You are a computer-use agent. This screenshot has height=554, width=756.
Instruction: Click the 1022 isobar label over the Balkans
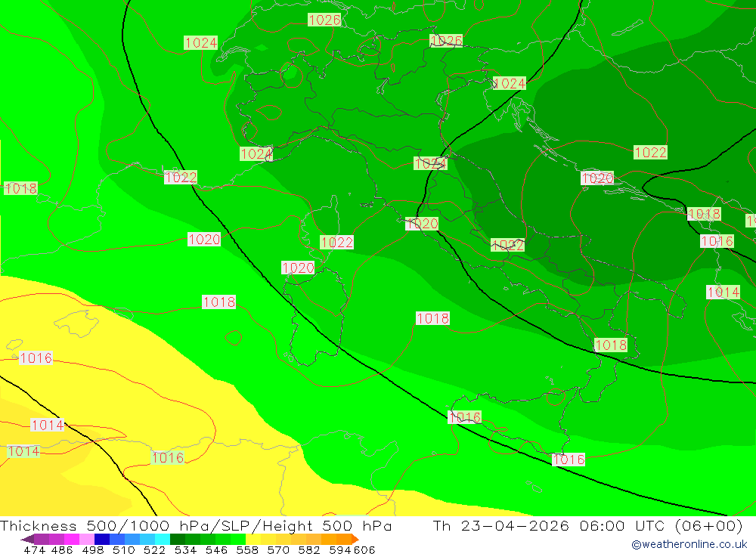tap(650, 153)
